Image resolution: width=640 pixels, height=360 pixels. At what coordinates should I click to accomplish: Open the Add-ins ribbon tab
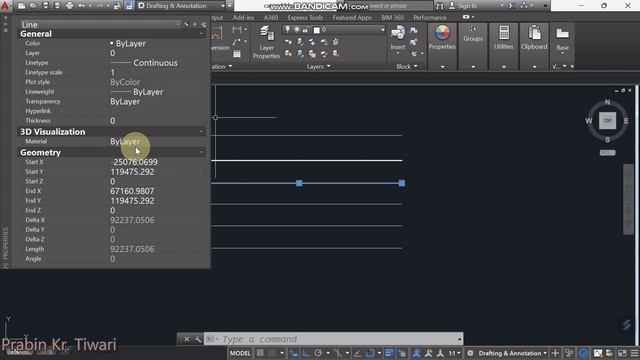(x=243, y=18)
